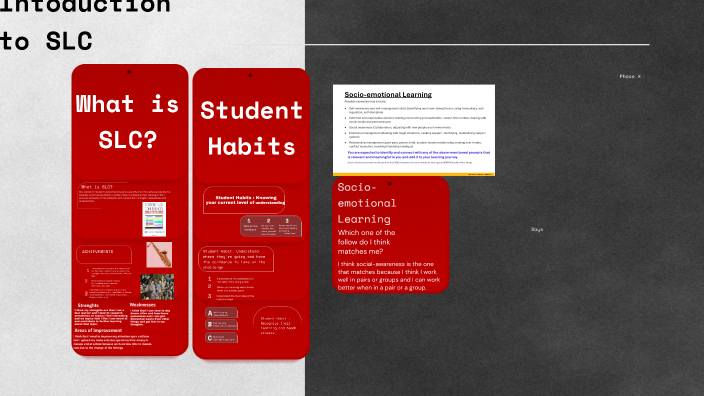Select "Which one of the follow" question text
The image size is (704, 396).
pyautogui.click(x=366, y=242)
